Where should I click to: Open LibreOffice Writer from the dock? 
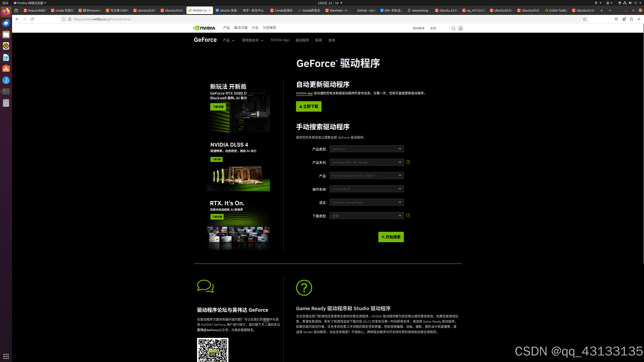point(6,57)
